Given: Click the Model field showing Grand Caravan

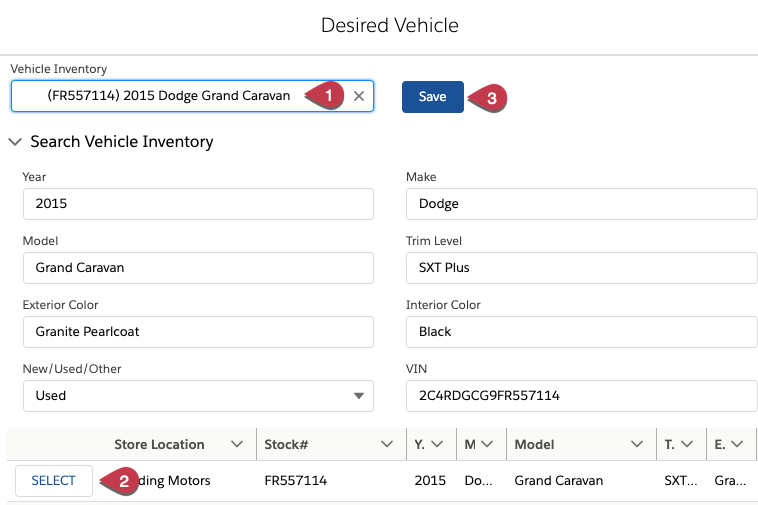Looking at the screenshot, I should [198, 268].
